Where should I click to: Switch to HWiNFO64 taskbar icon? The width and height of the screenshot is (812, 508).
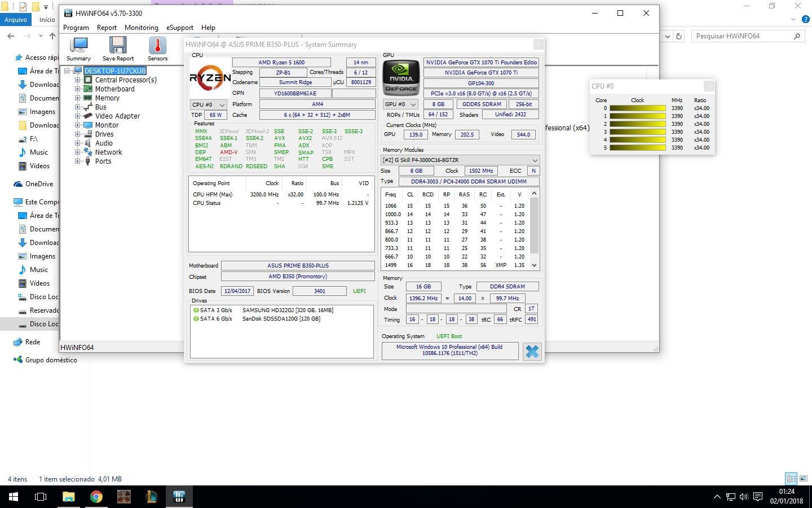179,497
